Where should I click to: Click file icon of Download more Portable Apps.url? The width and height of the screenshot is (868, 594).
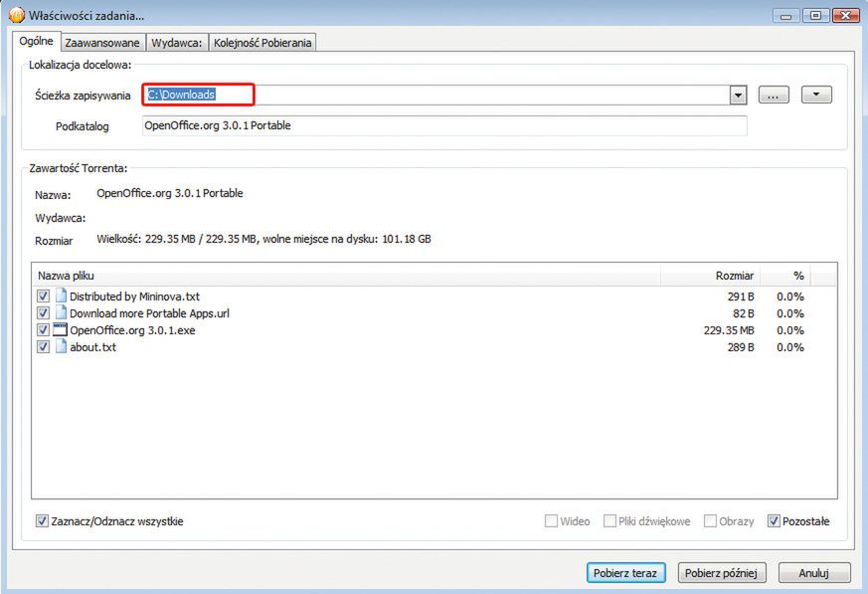coord(61,312)
